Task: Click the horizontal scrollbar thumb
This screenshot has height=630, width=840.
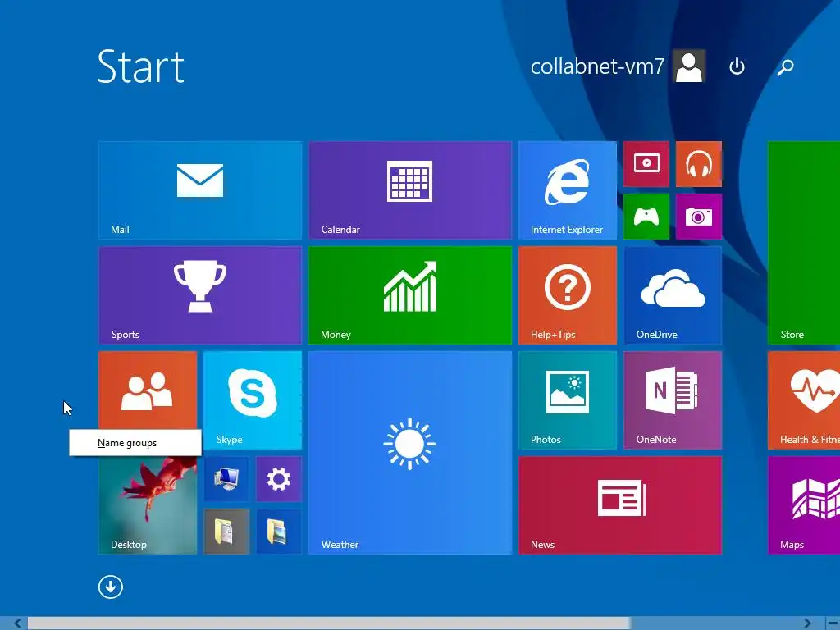Action: pyautogui.click(x=328, y=623)
